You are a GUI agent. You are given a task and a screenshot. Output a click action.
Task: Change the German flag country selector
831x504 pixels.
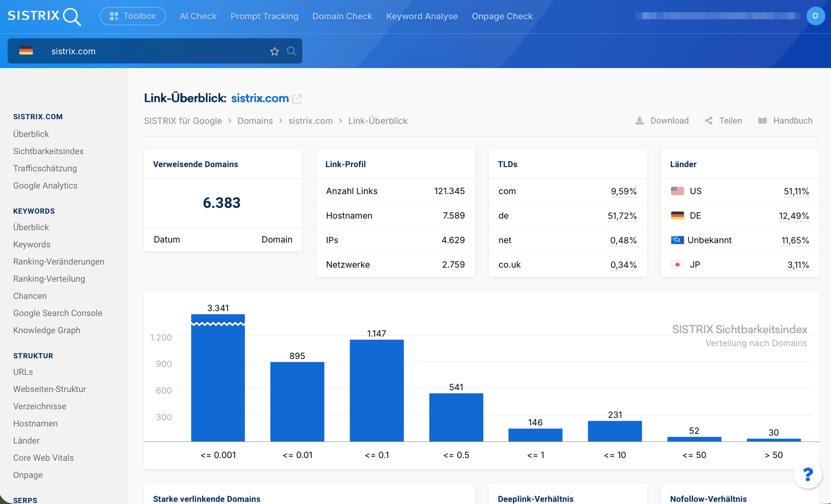tap(26, 51)
